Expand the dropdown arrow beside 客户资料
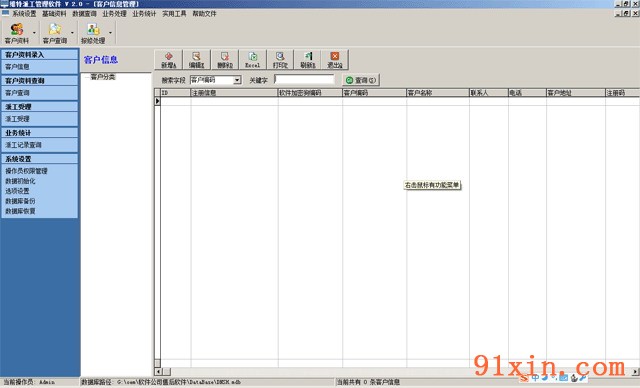The height and width of the screenshot is (388, 640). [x=34, y=33]
